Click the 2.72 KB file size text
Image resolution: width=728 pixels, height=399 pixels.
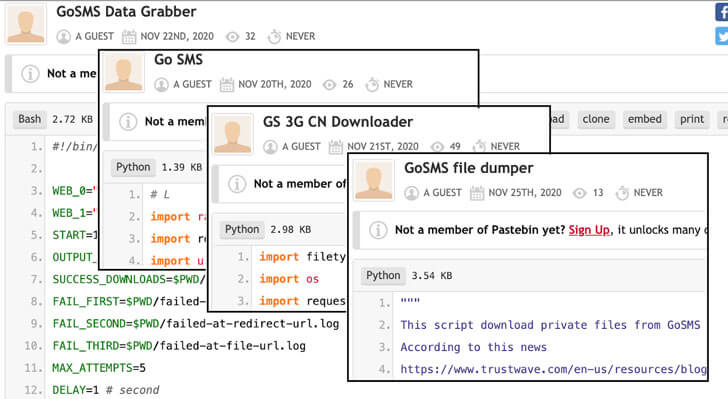click(x=72, y=119)
